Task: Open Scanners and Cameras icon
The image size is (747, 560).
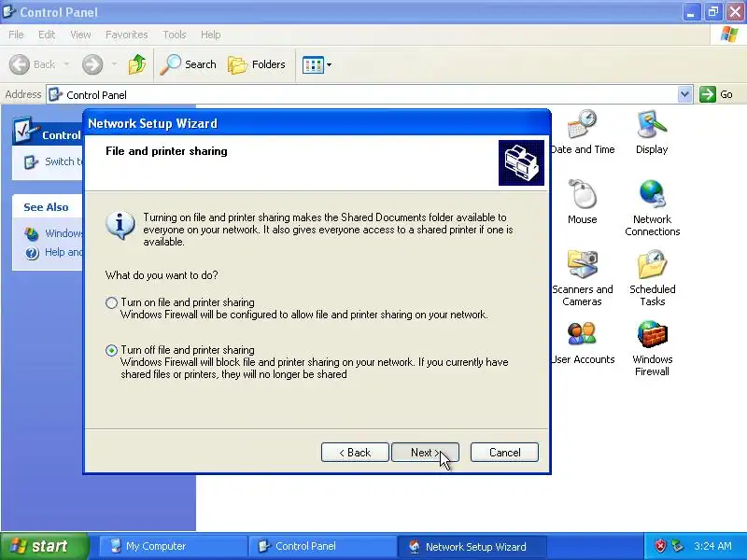Action: click(582, 278)
